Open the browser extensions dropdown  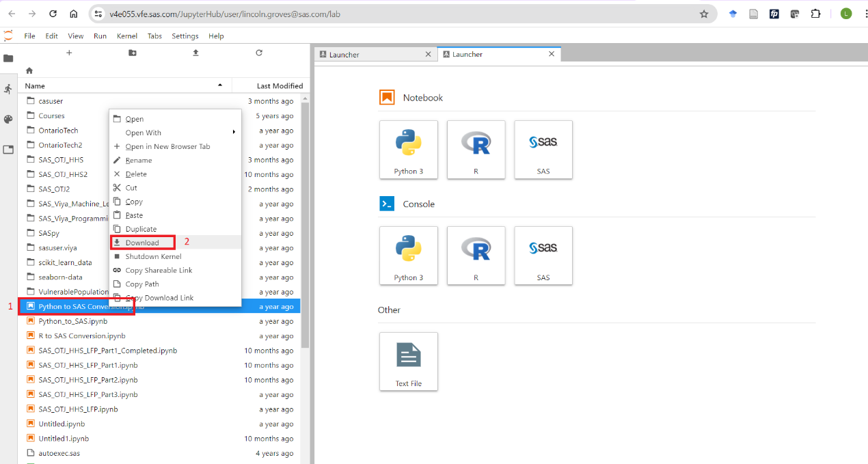[815, 13]
